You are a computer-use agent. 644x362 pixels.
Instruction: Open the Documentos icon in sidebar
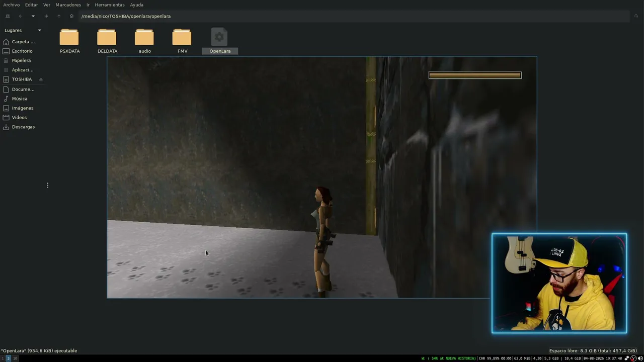(x=6, y=89)
